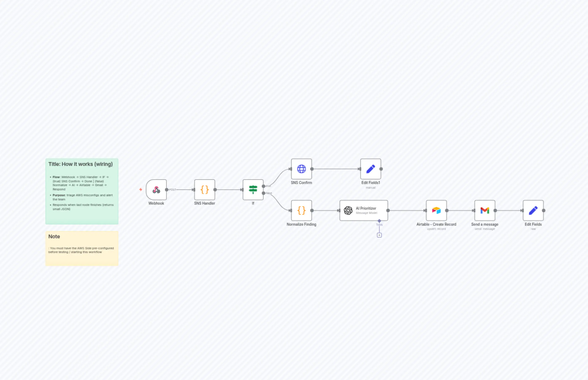588x380 pixels.
Task: Click the plus button below AI Prioritizer
Action: click(379, 235)
